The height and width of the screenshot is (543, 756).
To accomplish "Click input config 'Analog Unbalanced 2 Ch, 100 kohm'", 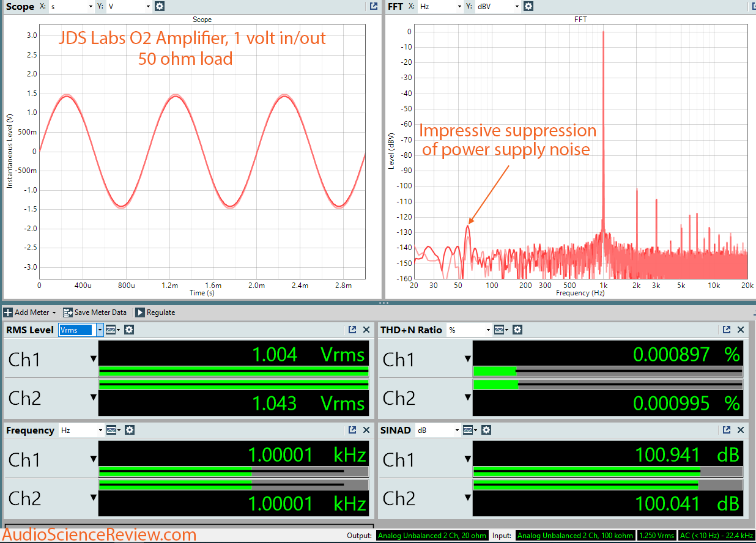I will [576, 536].
